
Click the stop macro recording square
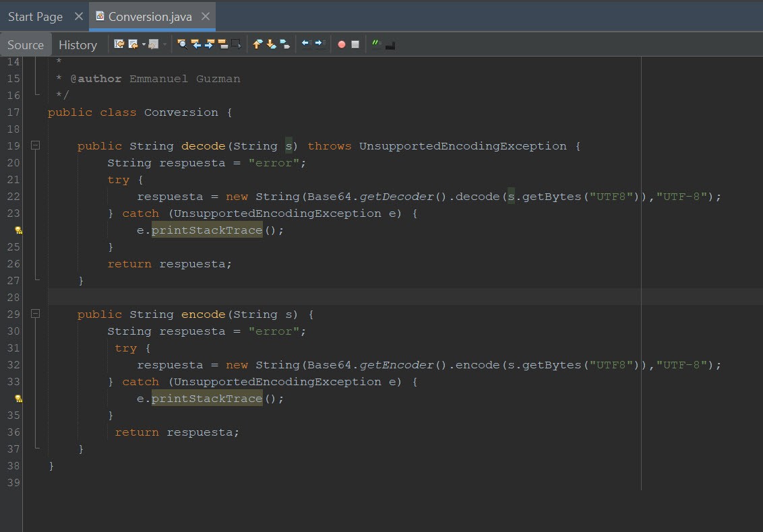click(x=355, y=43)
